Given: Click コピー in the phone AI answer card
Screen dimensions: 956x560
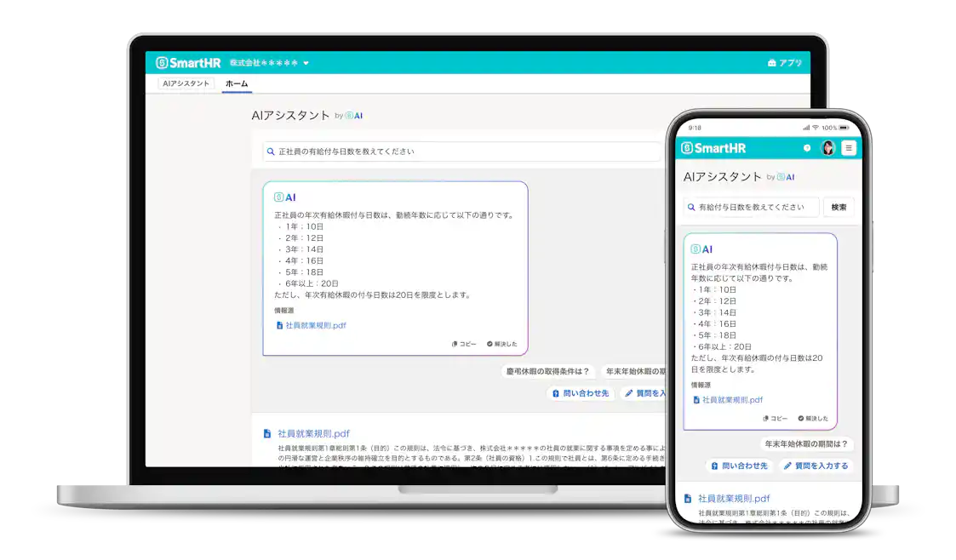Looking at the screenshot, I should (775, 419).
